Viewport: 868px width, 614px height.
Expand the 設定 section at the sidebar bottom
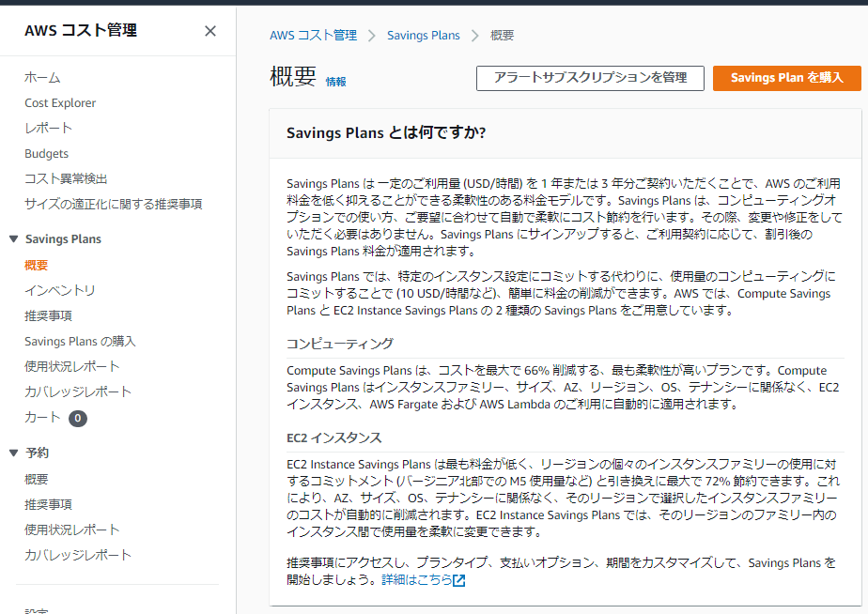coord(38,609)
